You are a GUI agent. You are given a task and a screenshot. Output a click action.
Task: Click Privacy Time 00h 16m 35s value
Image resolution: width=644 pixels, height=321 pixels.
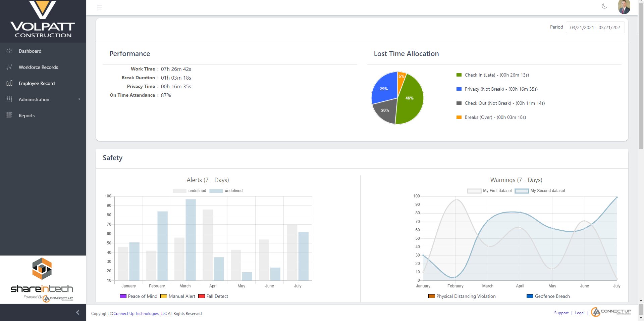pyautogui.click(x=176, y=87)
